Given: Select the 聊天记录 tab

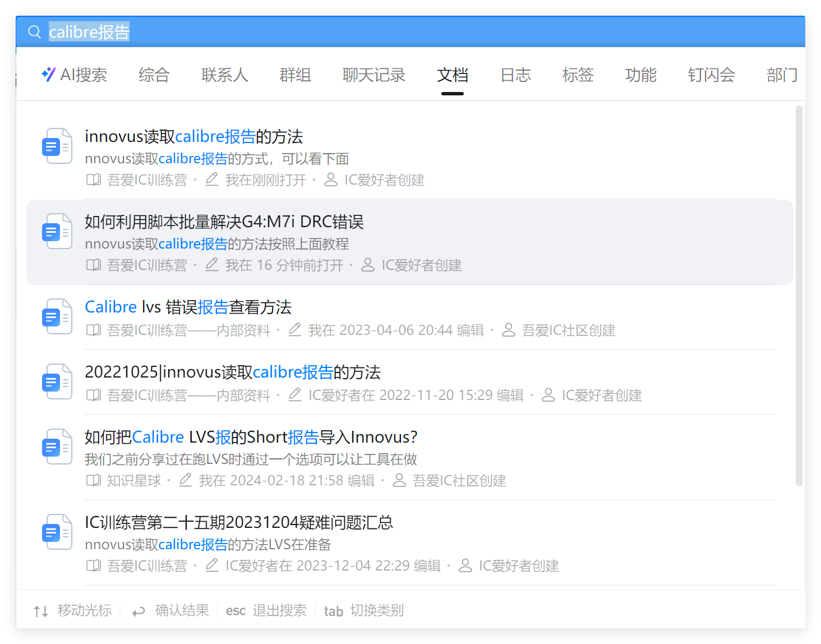Looking at the screenshot, I should pos(374,75).
